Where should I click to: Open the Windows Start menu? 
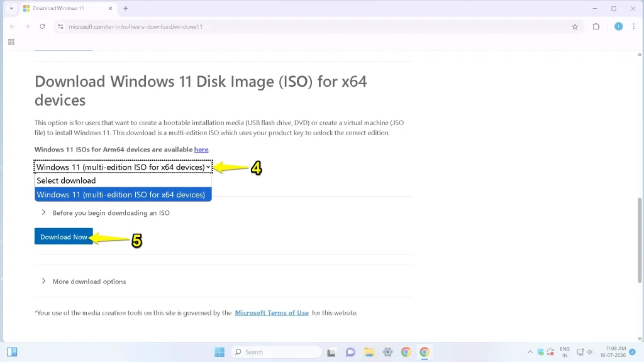219,352
